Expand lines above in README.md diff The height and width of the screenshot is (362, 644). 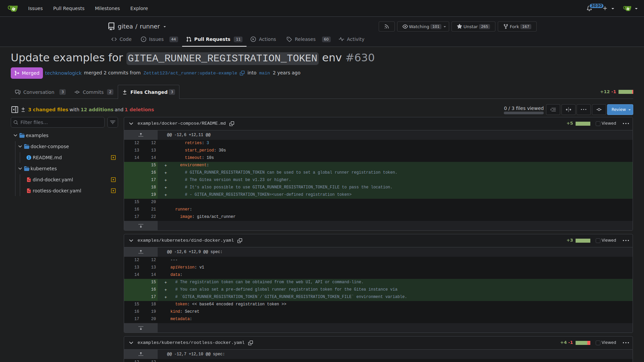(141, 135)
